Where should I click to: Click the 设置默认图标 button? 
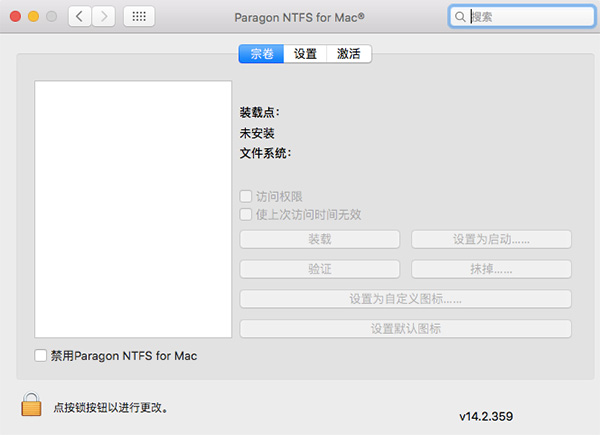tap(406, 329)
